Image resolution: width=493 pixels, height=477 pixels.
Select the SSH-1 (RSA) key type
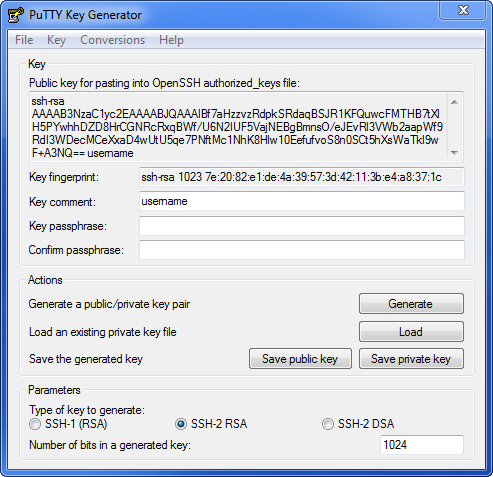point(35,424)
